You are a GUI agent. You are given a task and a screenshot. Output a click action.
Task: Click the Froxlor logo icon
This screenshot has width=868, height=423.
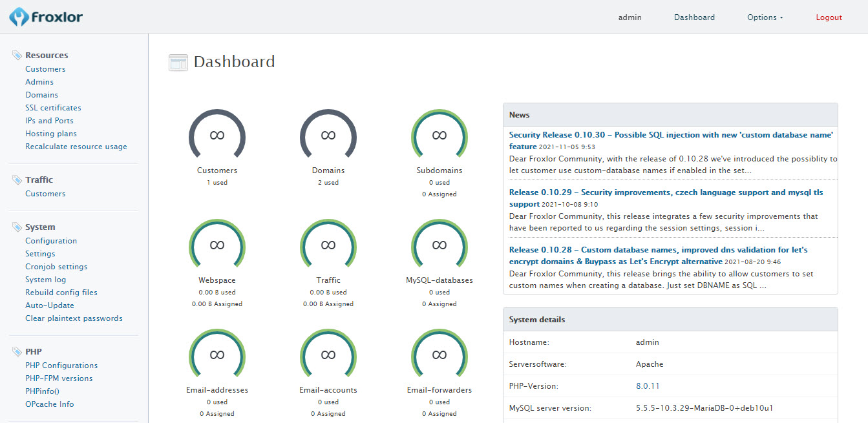19,17
